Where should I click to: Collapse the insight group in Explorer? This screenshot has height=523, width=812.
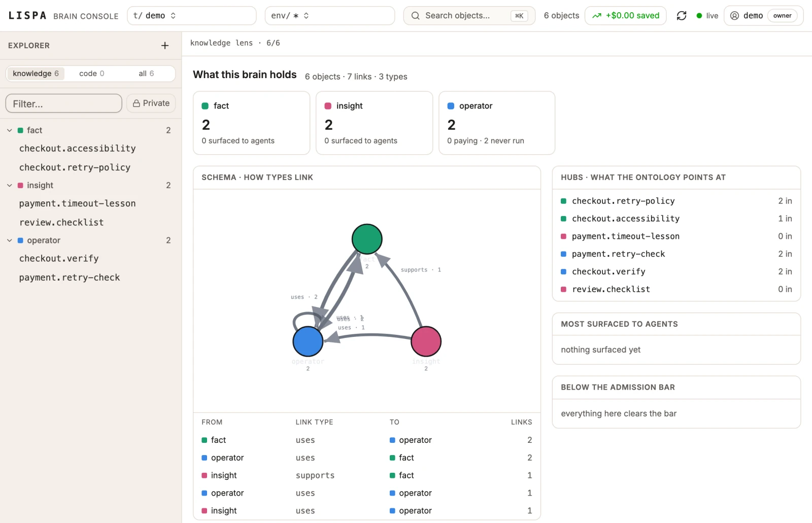[9, 186]
